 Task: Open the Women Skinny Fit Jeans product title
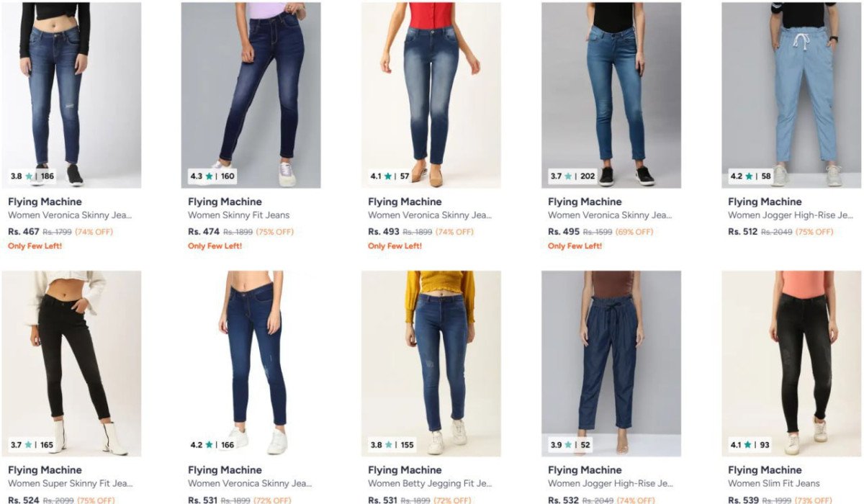pos(238,215)
